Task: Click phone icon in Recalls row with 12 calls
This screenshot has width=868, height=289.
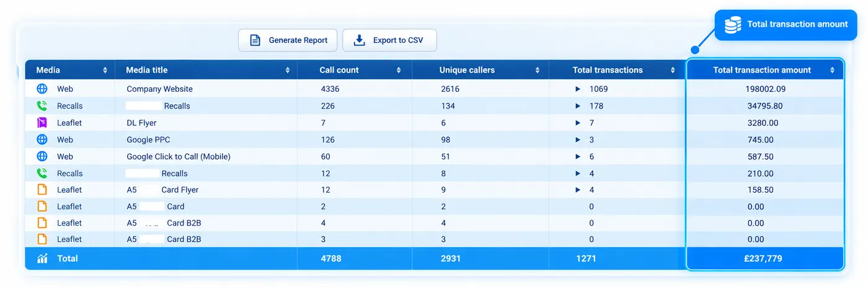Action: point(42,174)
